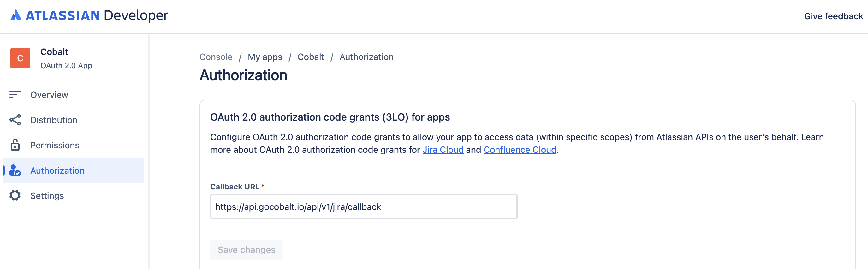Click the OAuth 2.0 authorization code grants heading
The width and height of the screenshot is (868, 269).
(330, 117)
